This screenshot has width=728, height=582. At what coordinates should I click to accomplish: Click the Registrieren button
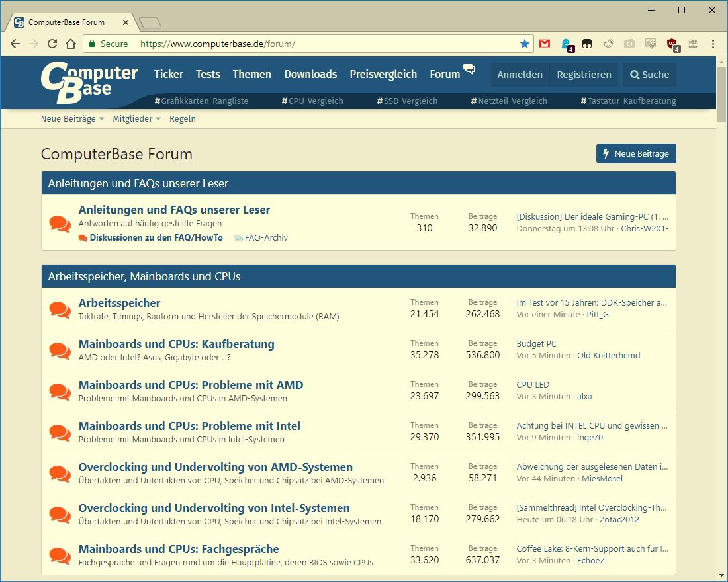[x=584, y=75]
